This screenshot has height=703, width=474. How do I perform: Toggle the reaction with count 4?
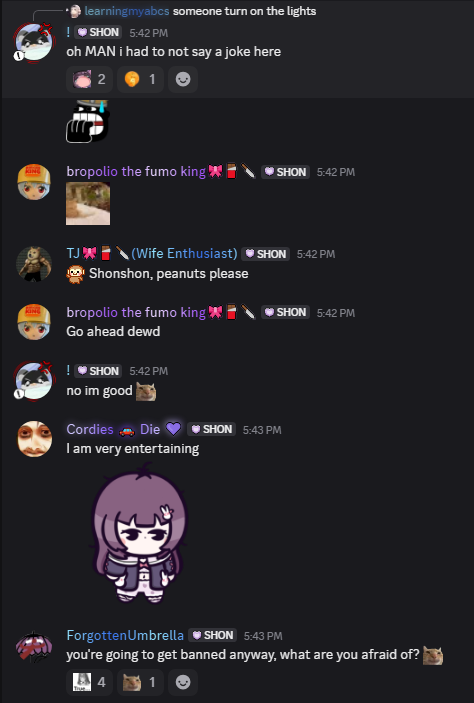click(90, 682)
